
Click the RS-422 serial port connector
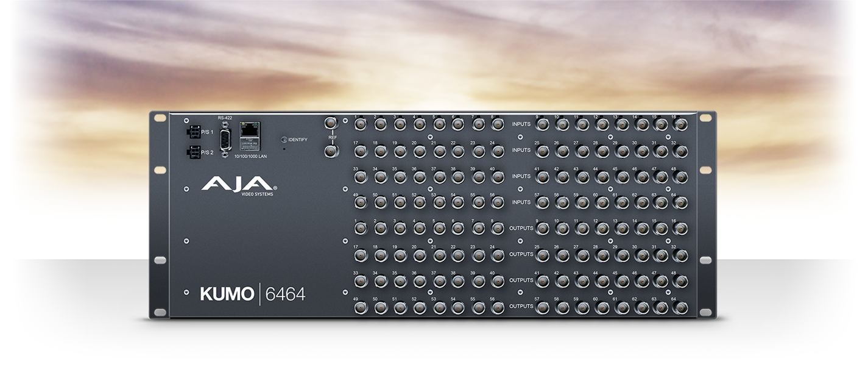[x=225, y=138]
